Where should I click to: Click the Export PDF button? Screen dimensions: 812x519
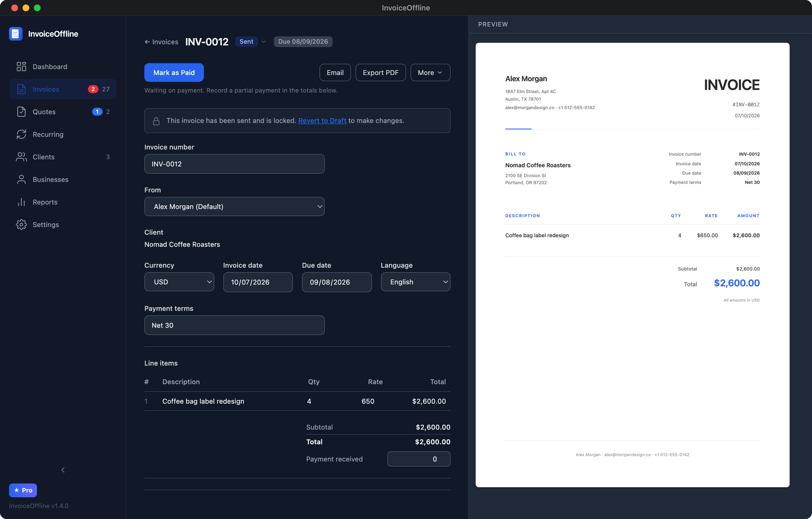pyautogui.click(x=381, y=73)
